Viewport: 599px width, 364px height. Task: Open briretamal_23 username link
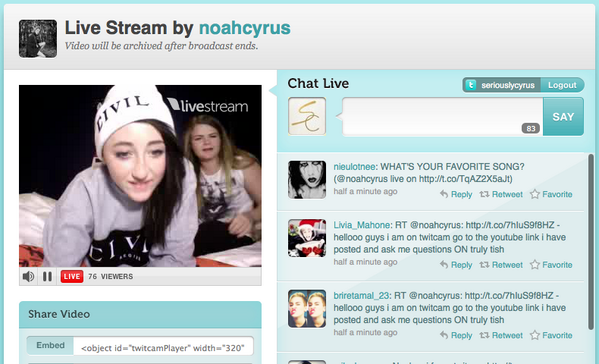(361, 296)
